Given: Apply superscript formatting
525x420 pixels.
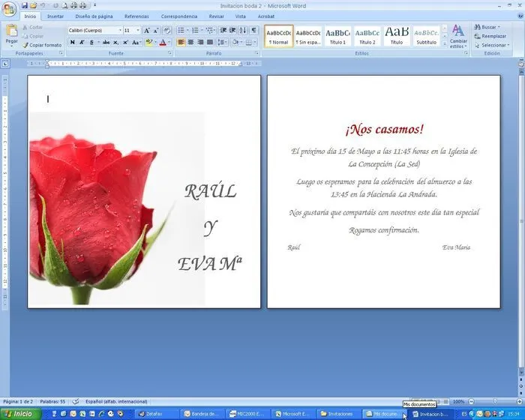Looking at the screenshot, I should click(125, 42).
